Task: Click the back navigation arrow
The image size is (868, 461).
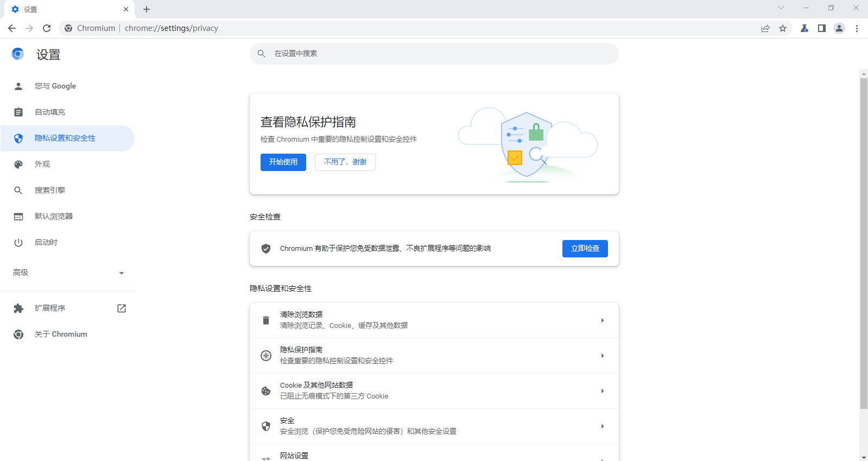Action: tap(12, 28)
